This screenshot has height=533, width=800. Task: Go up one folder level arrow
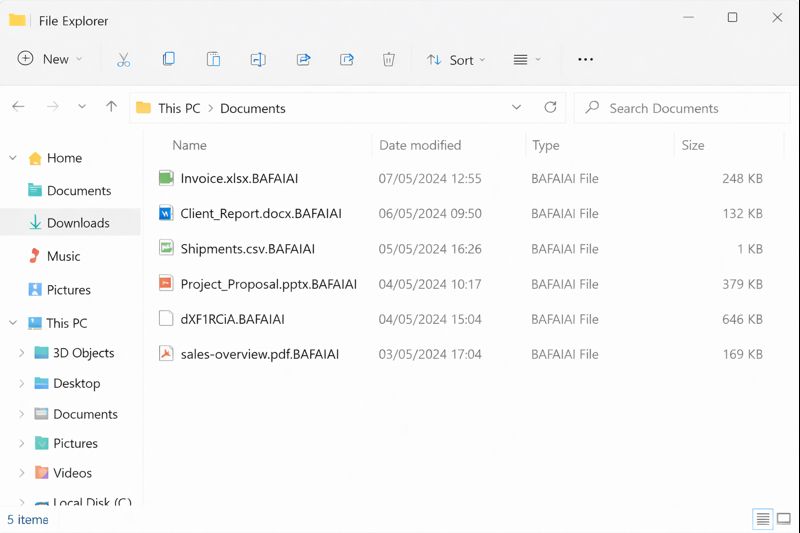(x=111, y=106)
